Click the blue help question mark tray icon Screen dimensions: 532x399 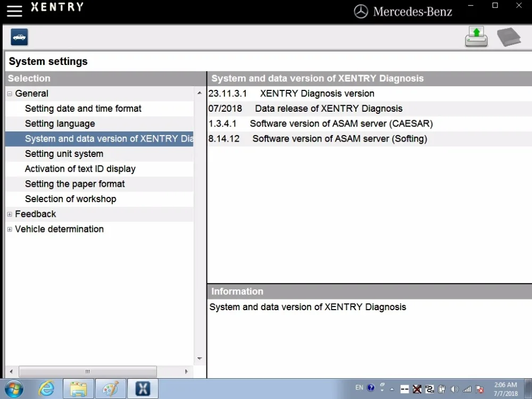pyautogui.click(x=371, y=387)
